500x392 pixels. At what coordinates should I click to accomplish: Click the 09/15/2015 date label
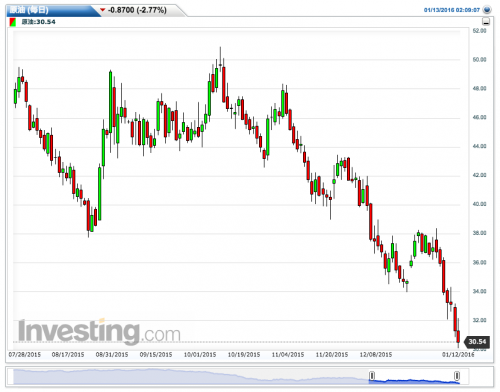[156, 355]
